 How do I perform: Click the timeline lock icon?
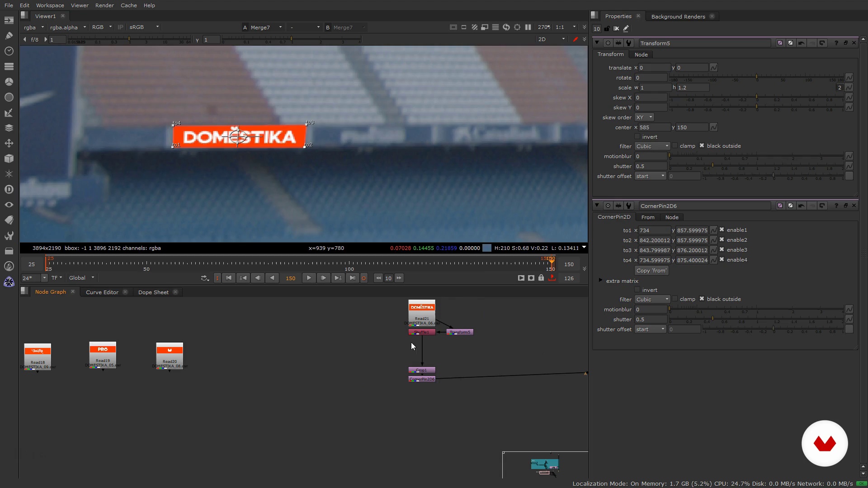point(541,278)
